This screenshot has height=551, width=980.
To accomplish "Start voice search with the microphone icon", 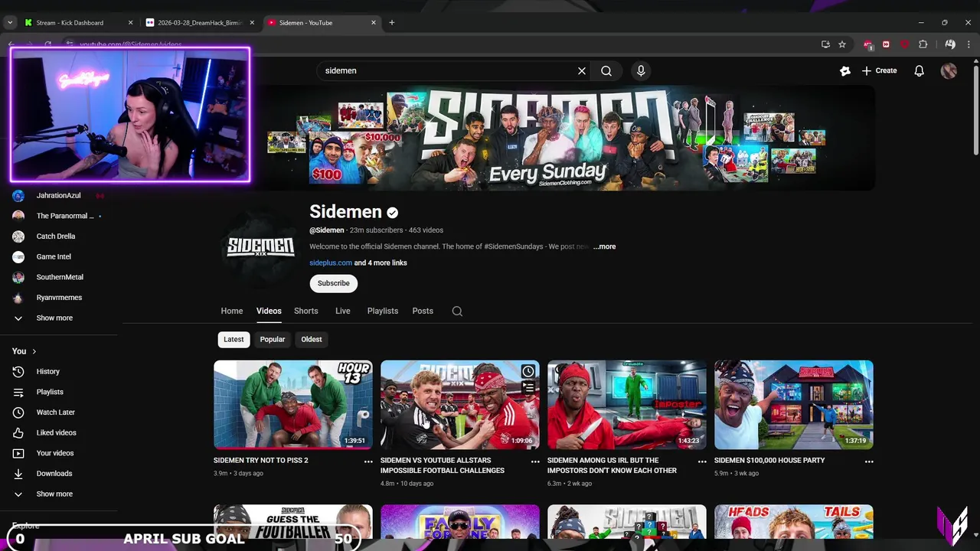I will (641, 70).
